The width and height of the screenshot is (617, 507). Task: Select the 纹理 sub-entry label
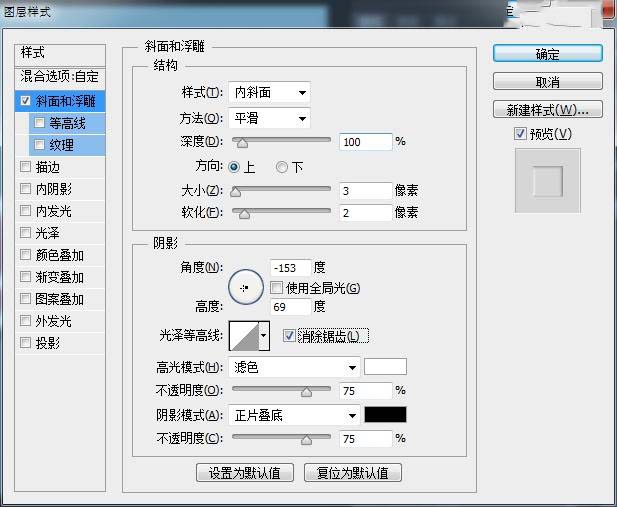pyautogui.click(x=61, y=145)
